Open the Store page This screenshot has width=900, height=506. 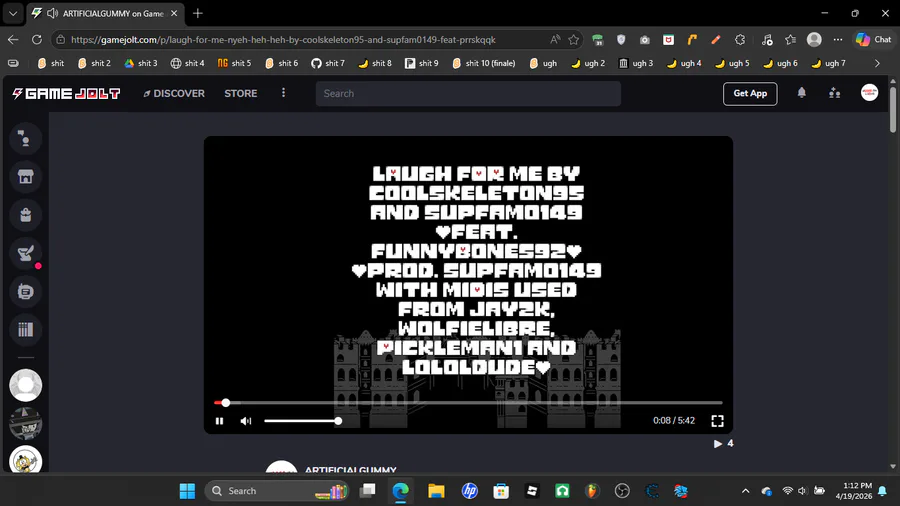point(240,93)
